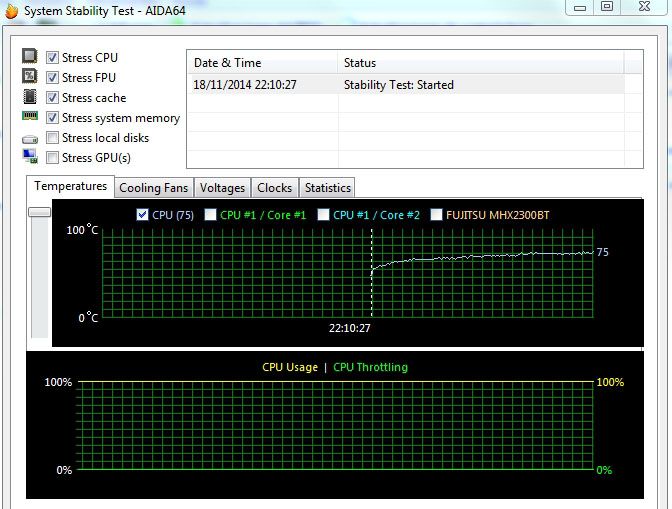This screenshot has height=509, width=672.
Task: Click the Date & Time column header
Action: [x=262, y=63]
